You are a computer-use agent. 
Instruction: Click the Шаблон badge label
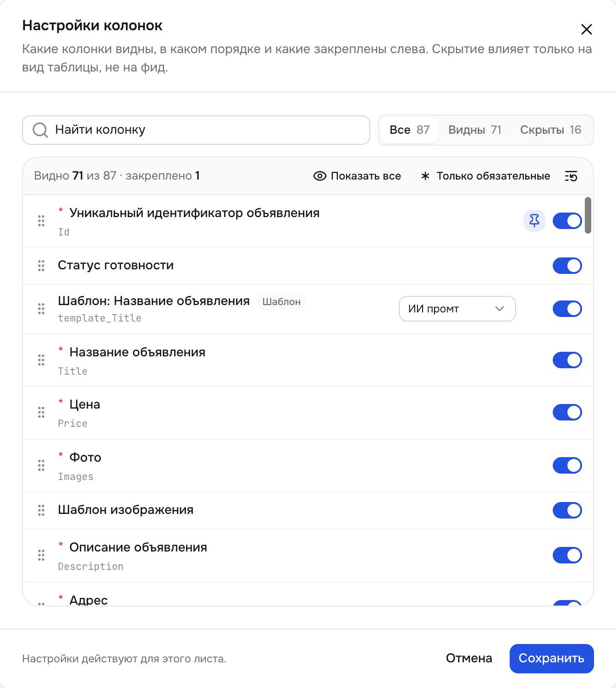[x=281, y=301]
